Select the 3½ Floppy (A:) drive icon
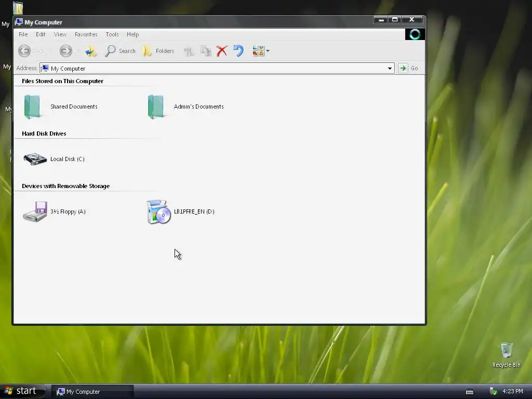 coord(35,211)
